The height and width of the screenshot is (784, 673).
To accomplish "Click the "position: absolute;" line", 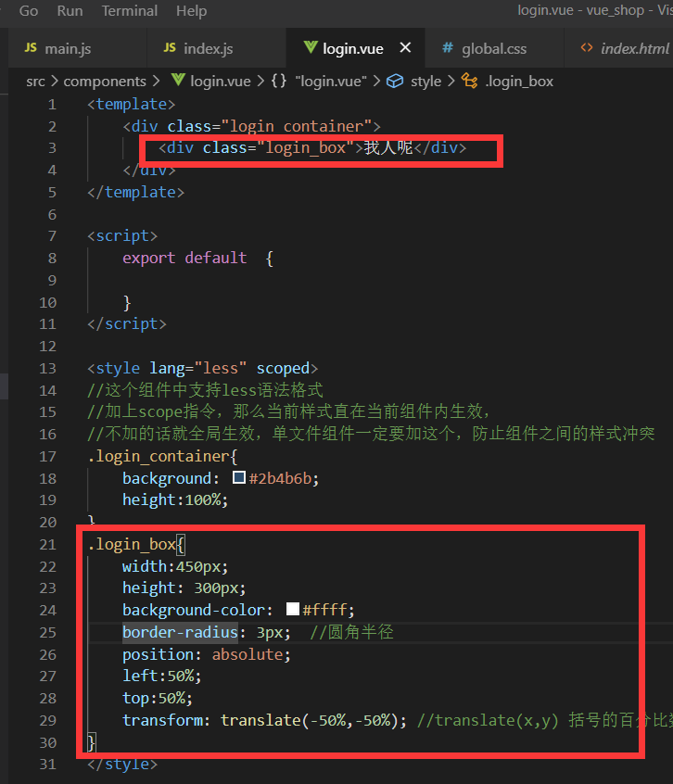I will point(206,654).
